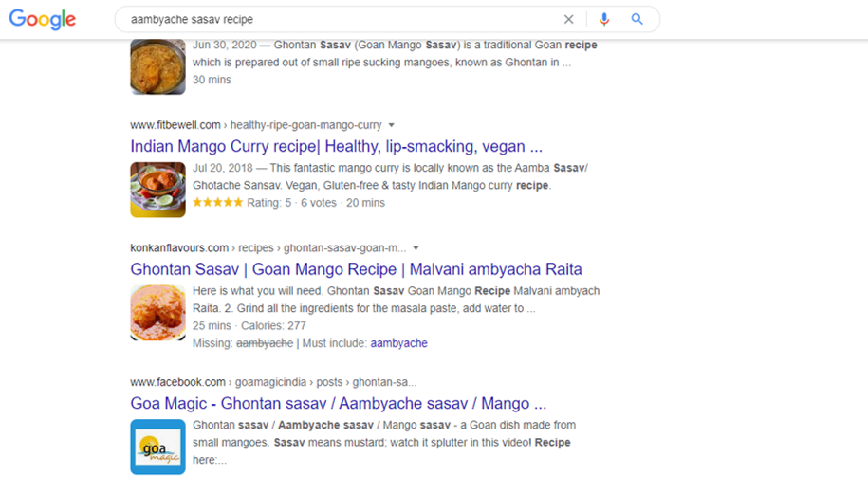Open konkanflavours Ghontan Sasav thumbnail
This screenshot has width=868, height=493.
pyautogui.click(x=157, y=313)
